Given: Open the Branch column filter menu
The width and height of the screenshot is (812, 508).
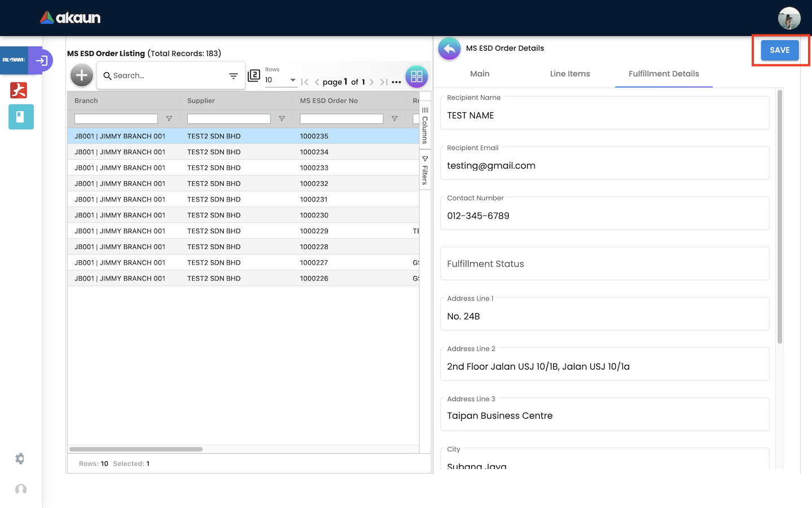Looking at the screenshot, I should point(169,119).
